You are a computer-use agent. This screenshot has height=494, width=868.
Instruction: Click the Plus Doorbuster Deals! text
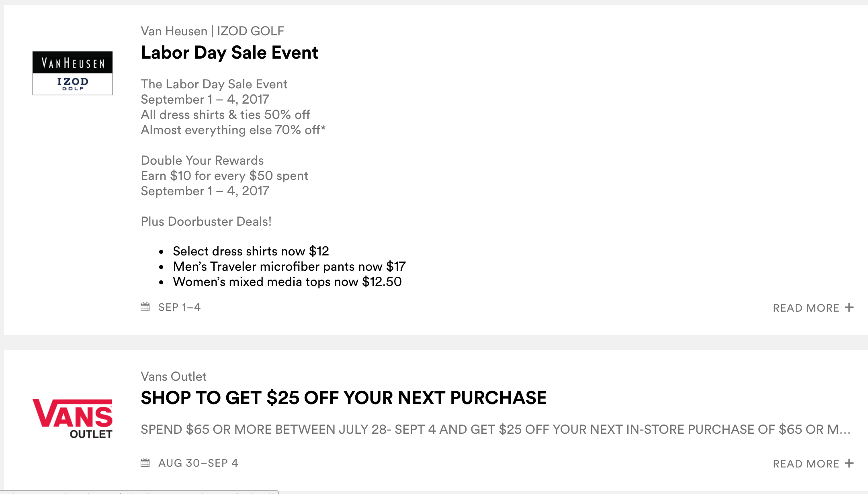[206, 221]
